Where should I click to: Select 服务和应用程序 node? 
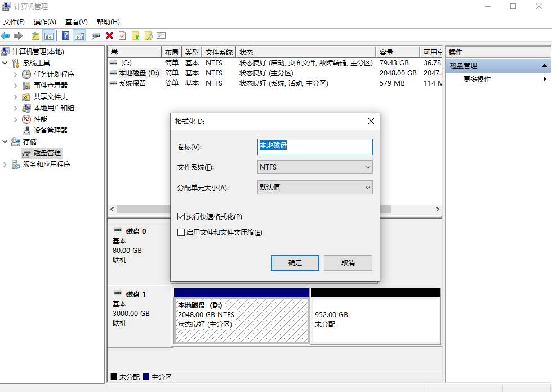(46, 164)
